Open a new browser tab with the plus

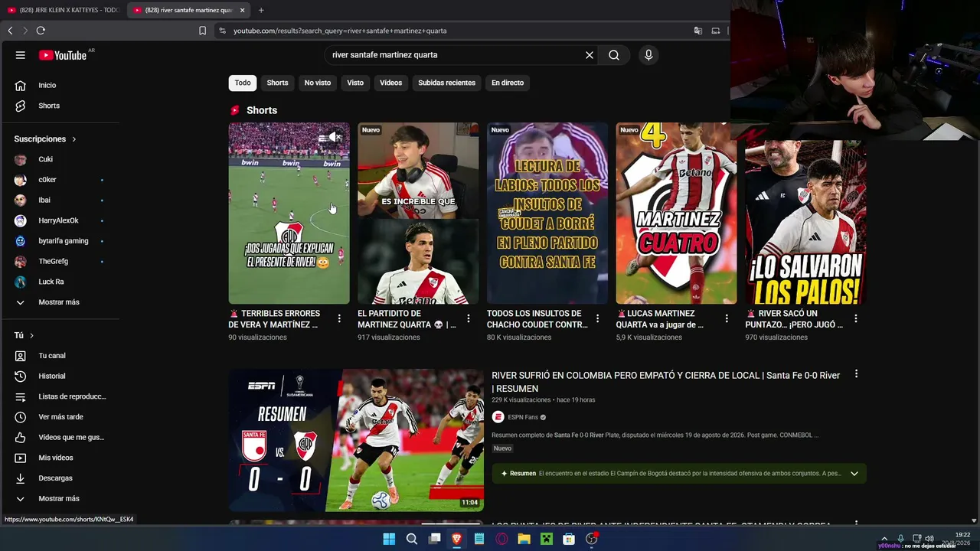pyautogui.click(x=261, y=10)
